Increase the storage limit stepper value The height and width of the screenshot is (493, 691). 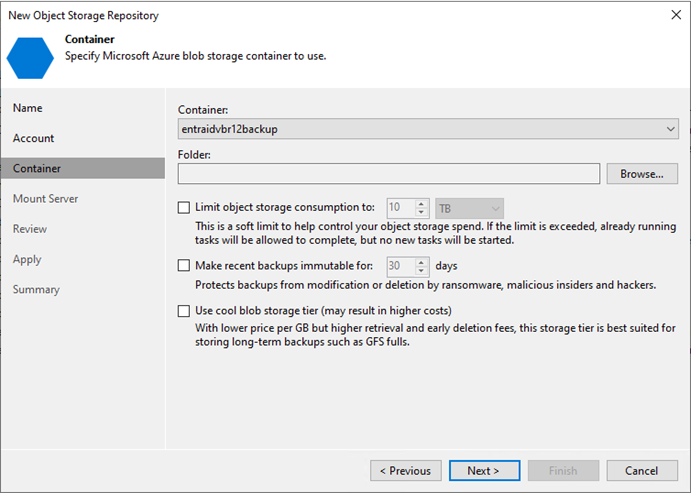421,204
